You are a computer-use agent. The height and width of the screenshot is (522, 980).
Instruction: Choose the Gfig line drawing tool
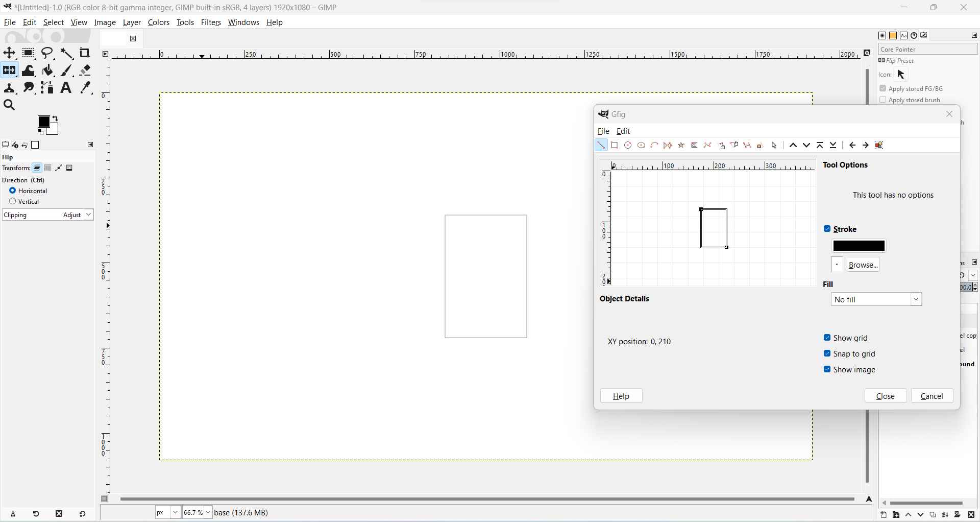pos(601,146)
